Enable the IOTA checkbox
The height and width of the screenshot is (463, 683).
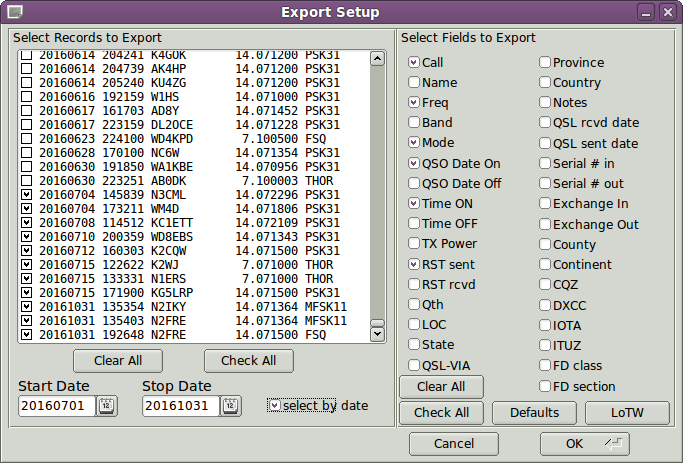click(x=544, y=325)
